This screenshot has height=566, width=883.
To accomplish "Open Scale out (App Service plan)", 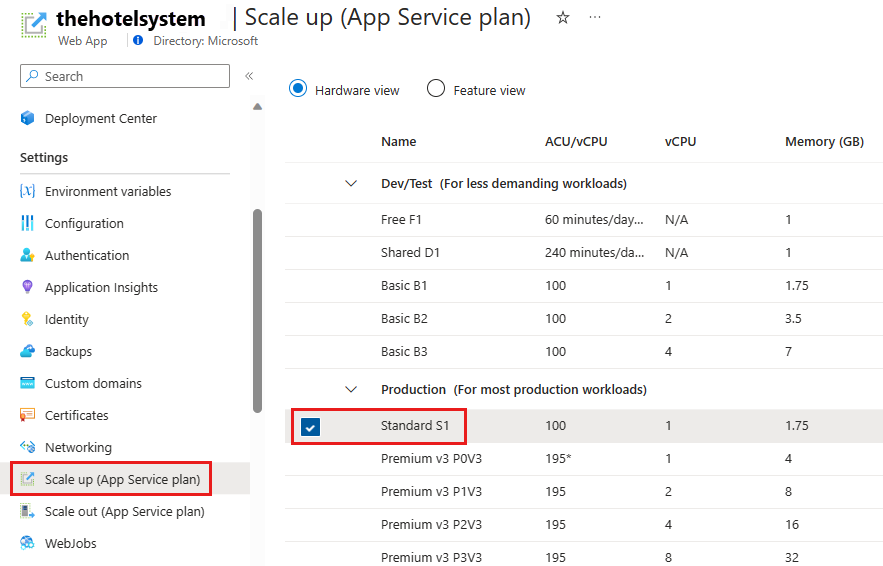I will (x=124, y=511).
